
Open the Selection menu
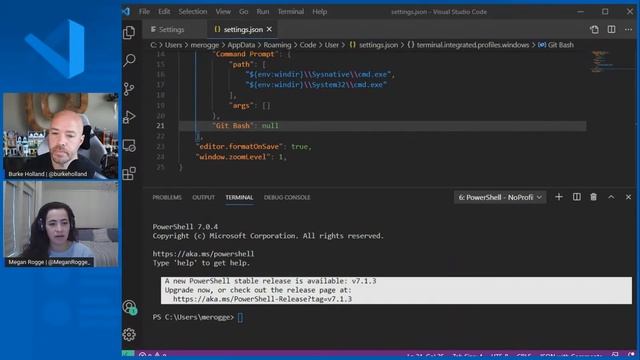193,11
